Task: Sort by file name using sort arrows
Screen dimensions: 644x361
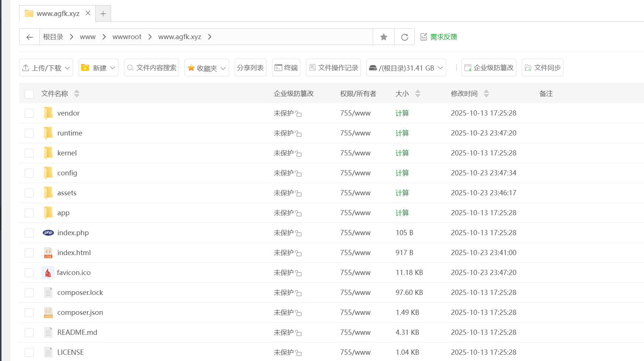Action: 77,93
